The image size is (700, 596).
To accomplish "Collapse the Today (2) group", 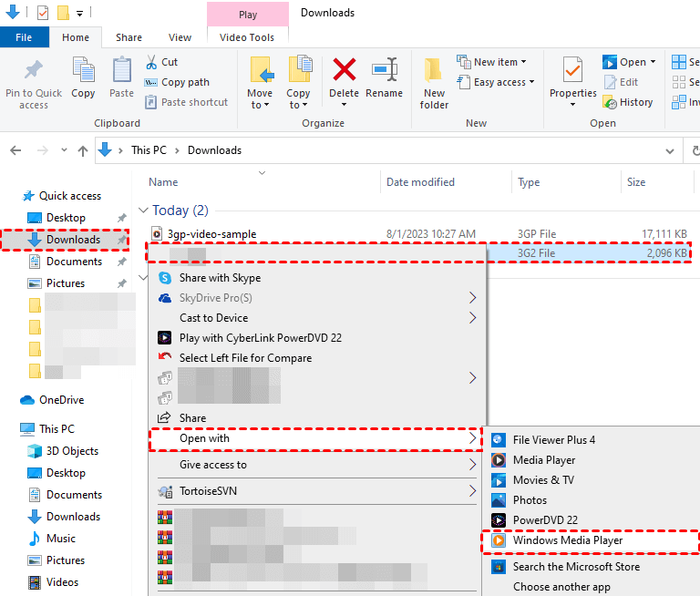I will tap(143, 210).
